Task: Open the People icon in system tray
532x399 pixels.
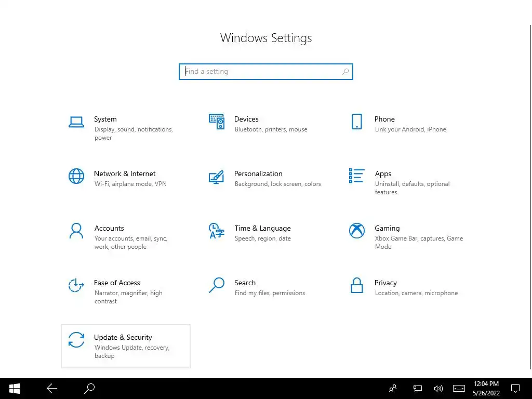Action: coord(393,389)
